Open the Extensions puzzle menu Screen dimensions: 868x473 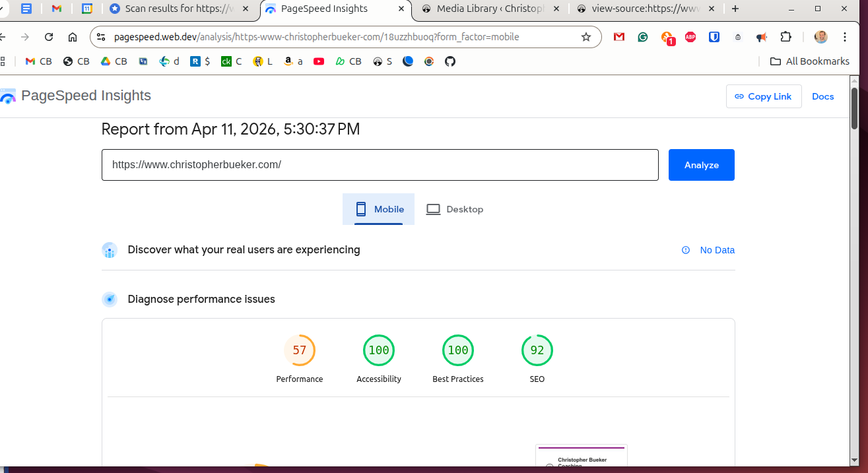(x=785, y=37)
